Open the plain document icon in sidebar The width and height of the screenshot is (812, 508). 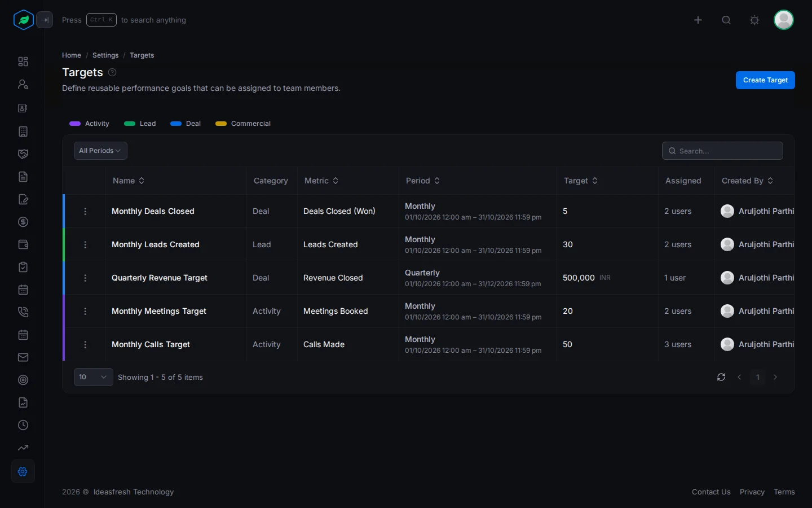click(x=23, y=177)
